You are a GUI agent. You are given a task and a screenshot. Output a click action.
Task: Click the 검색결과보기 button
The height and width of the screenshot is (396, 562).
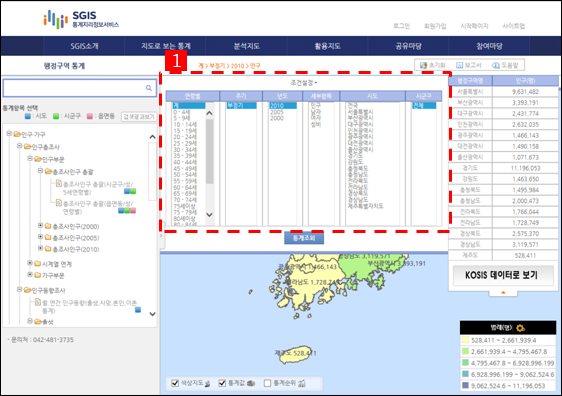(x=139, y=116)
